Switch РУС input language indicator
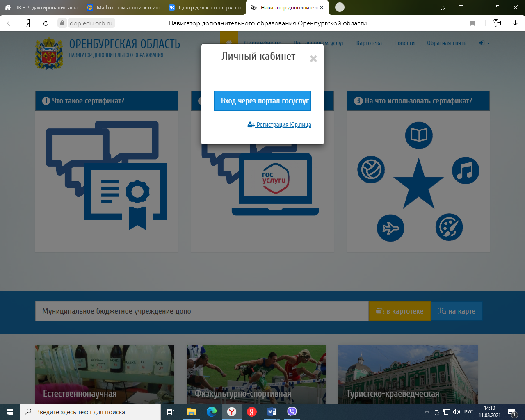The width and height of the screenshot is (525, 420). click(469, 412)
